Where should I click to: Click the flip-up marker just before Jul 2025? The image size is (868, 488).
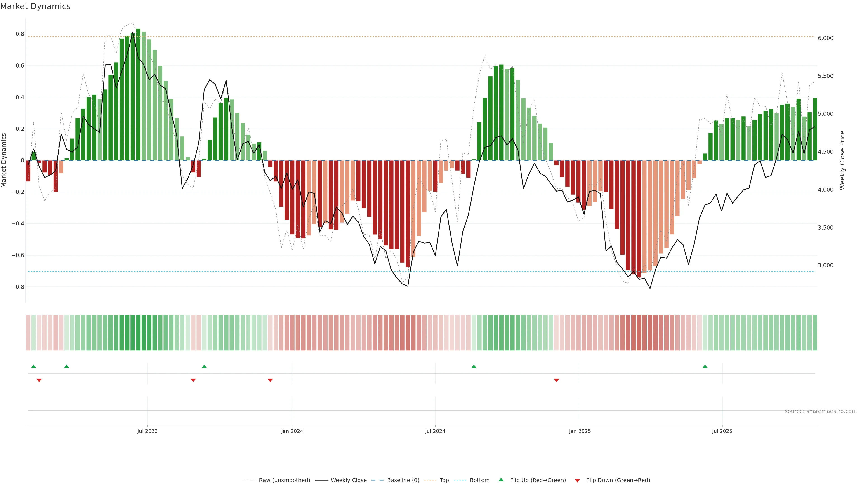tap(705, 366)
